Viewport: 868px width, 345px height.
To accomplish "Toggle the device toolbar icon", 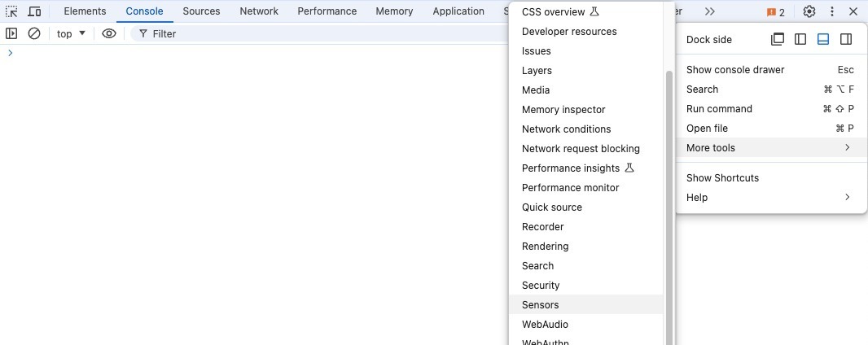I will 34,11.
